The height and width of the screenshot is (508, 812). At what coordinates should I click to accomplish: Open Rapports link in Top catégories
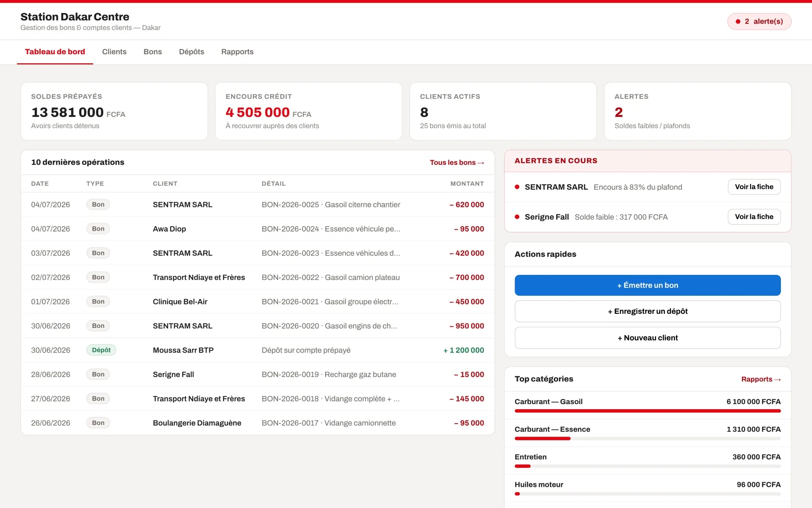[761, 379]
